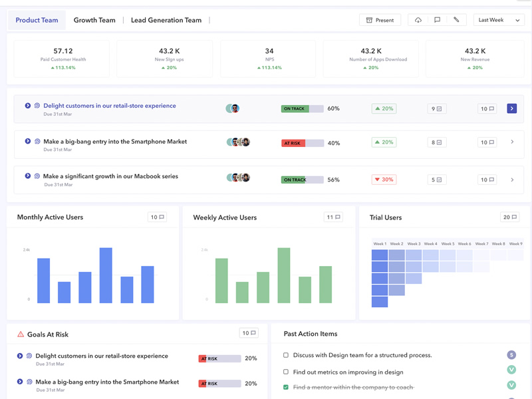Check 'Discuss with Design team' action item
Screen dimensions: 532x399
[x=286, y=355]
